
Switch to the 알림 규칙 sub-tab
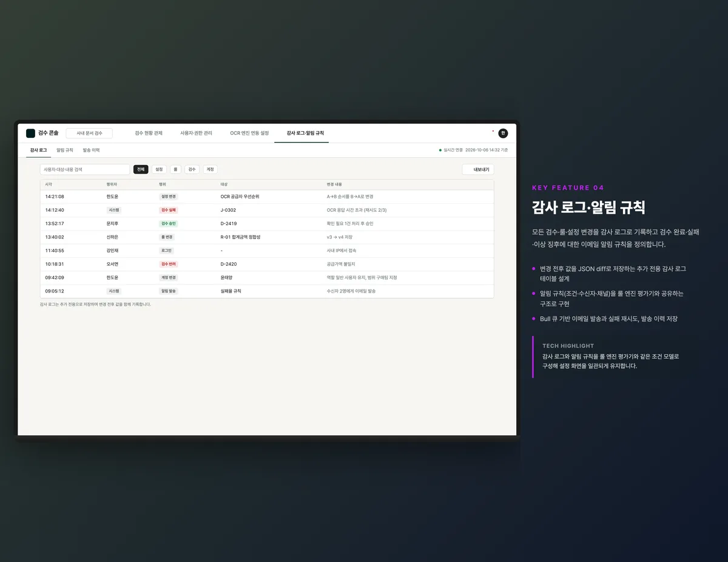click(x=65, y=150)
